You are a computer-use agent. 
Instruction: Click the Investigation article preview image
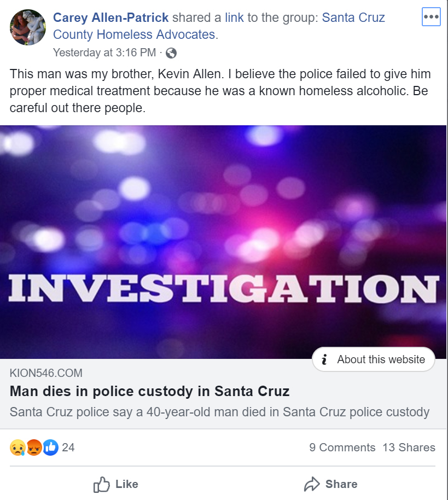(x=223, y=242)
